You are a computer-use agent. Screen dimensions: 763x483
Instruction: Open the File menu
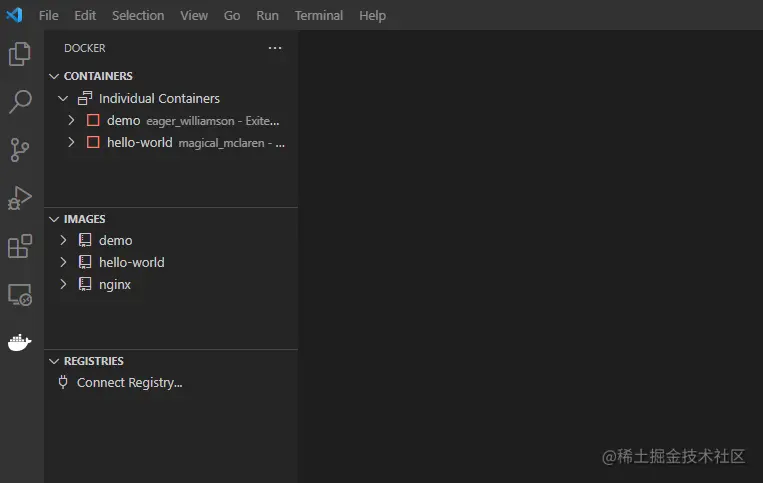tap(49, 16)
